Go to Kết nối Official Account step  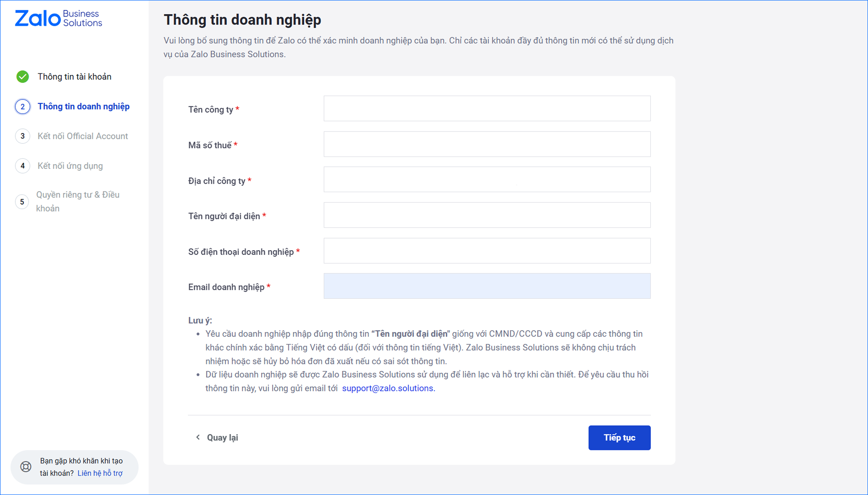pyautogui.click(x=83, y=136)
